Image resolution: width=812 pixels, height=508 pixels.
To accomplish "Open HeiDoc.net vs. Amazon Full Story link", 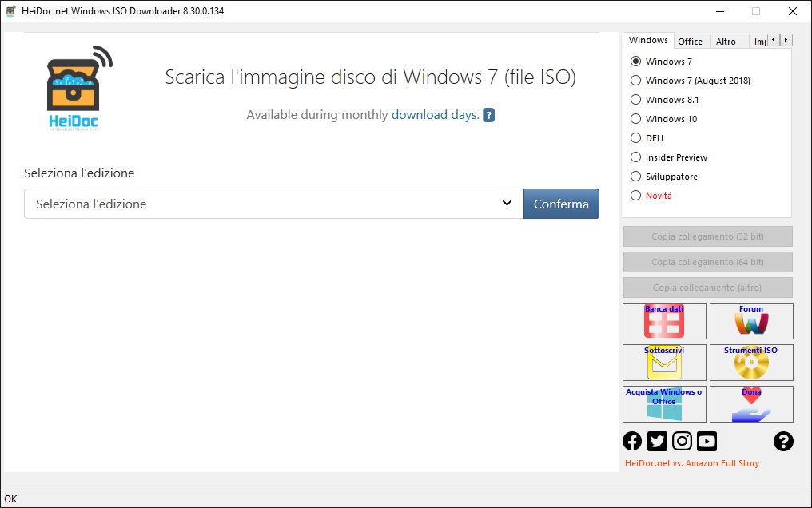I will point(692,463).
